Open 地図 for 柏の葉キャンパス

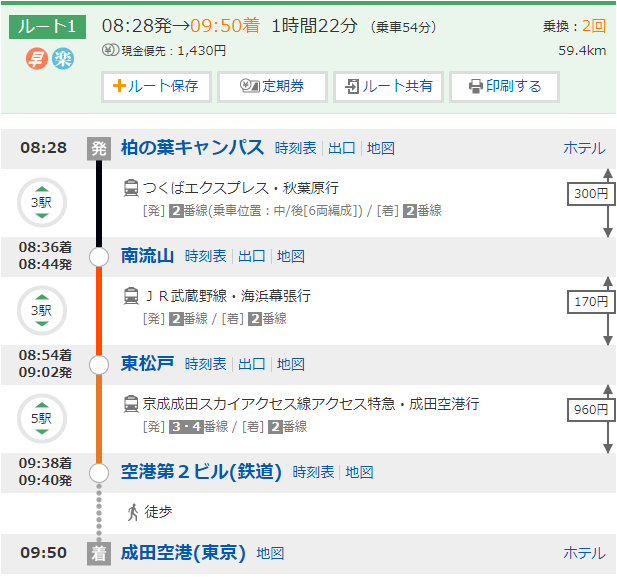click(x=381, y=148)
